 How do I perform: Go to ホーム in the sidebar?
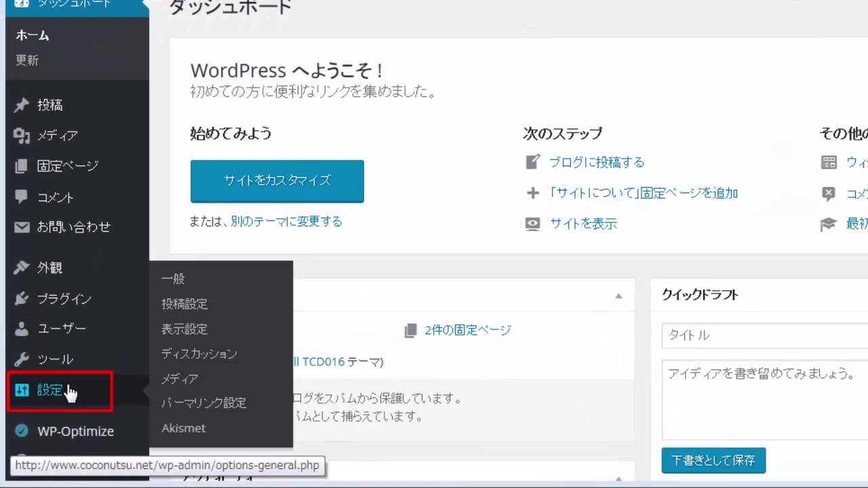coord(33,35)
